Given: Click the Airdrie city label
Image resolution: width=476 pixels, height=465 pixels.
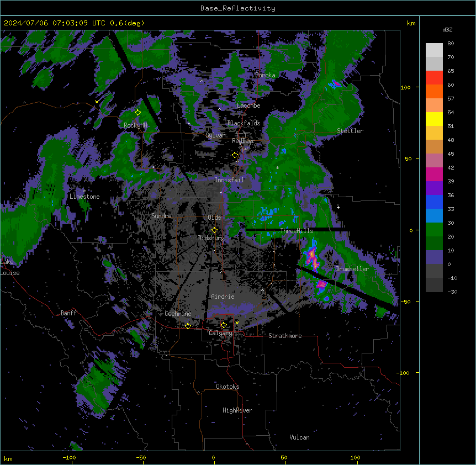Looking at the screenshot, I should tap(223, 297).
